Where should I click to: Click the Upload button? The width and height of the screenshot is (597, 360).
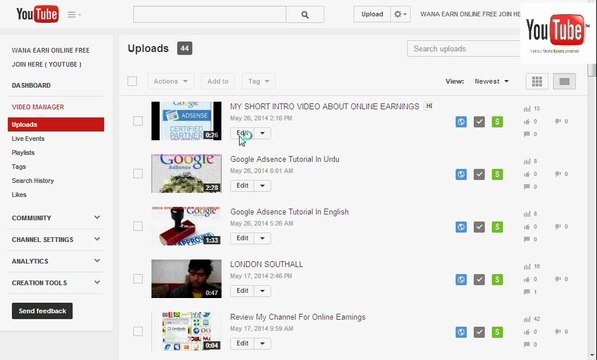[372, 14]
